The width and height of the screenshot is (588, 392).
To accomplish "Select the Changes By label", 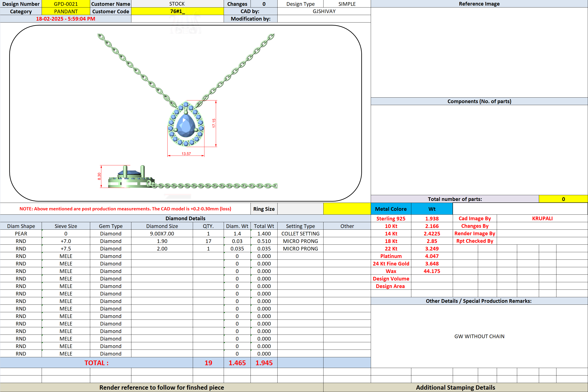I will [x=475, y=226].
